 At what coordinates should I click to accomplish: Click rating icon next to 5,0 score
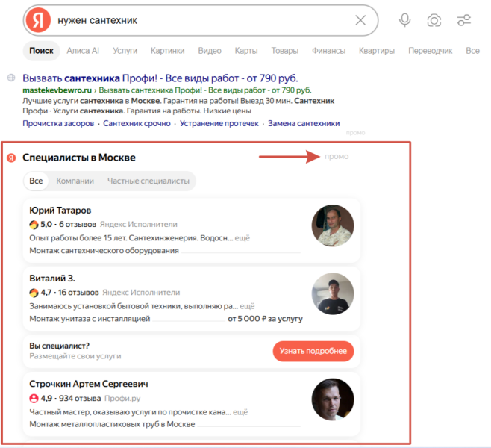click(34, 225)
